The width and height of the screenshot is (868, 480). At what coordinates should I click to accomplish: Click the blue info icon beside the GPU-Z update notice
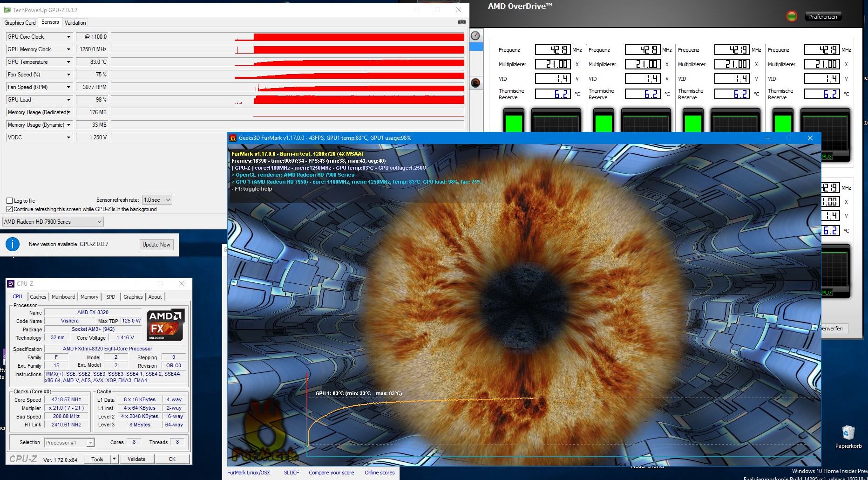[x=13, y=244]
